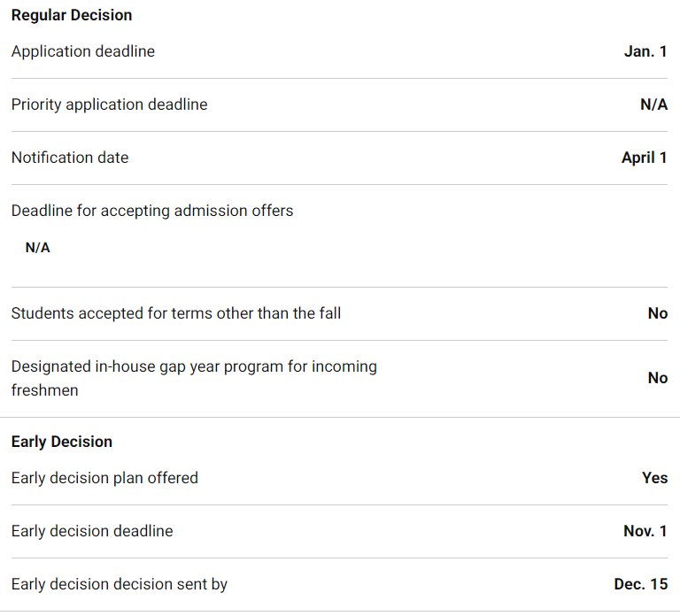The width and height of the screenshot is (680, 616).
Task: Click the Application deadline row label
Action: 83,51
